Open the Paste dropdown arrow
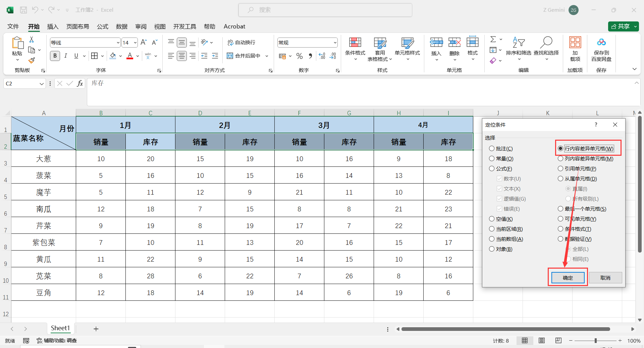This screenshot has width=644, height=348. (x=17, y=60)
